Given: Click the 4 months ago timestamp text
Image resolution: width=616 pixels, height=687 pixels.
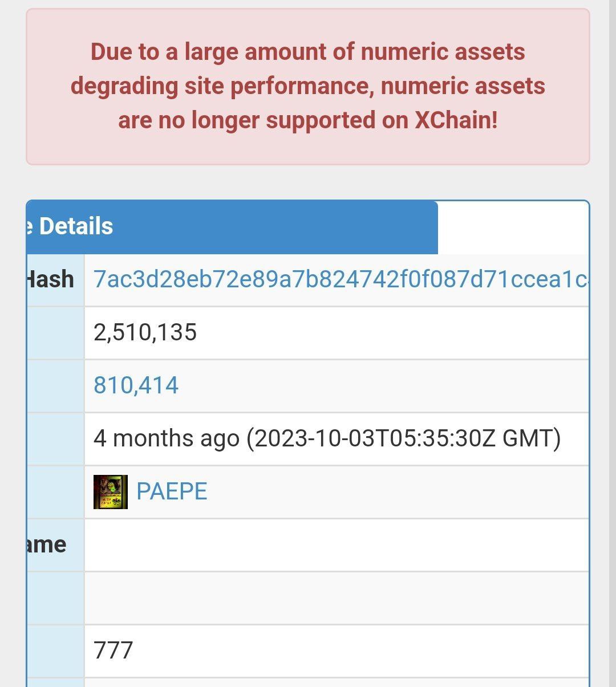Looking at the screenshot, I should click(x=327, y=438).
